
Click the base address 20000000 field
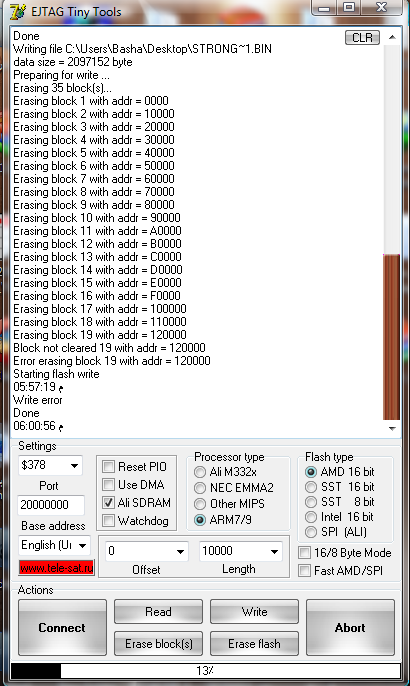pyautogui.click(x=51, y=505)
